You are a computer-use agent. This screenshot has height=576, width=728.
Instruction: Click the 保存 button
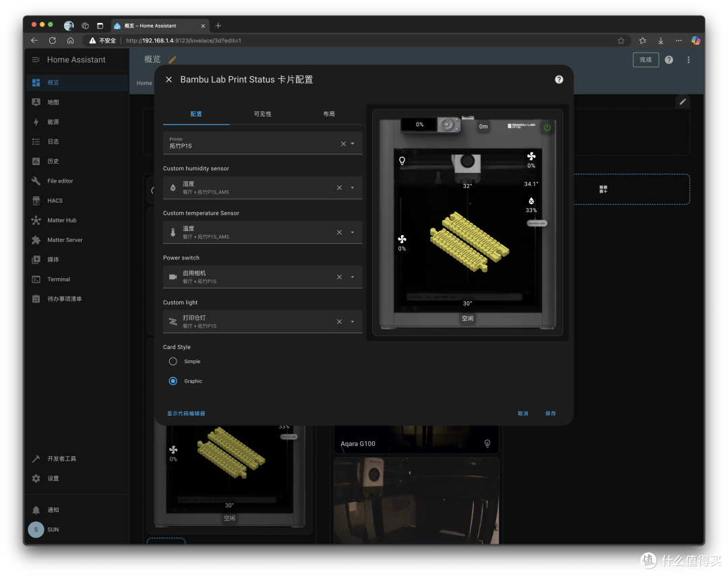(x=551, y=413)
